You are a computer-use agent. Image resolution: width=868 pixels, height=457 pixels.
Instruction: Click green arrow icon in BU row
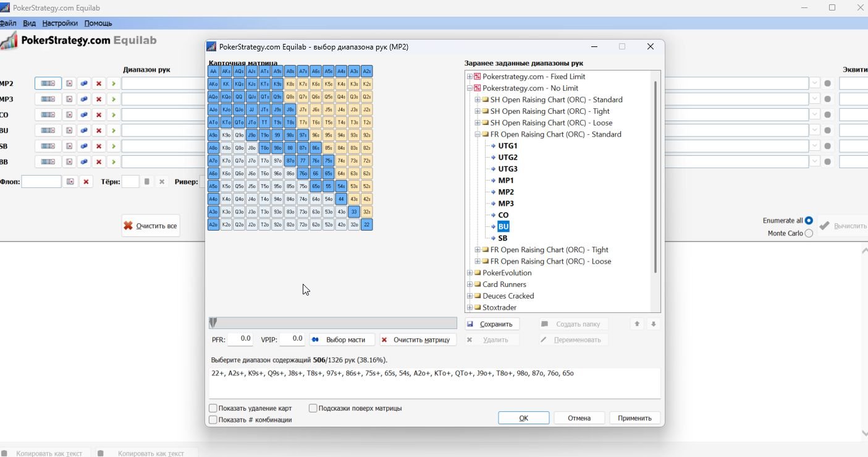pos(114,130)
